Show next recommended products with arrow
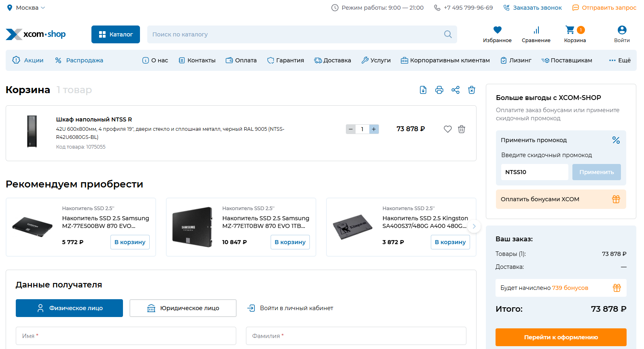Image resolution: width=644 pixels, height=349 pixels. (x=474, y=226)
